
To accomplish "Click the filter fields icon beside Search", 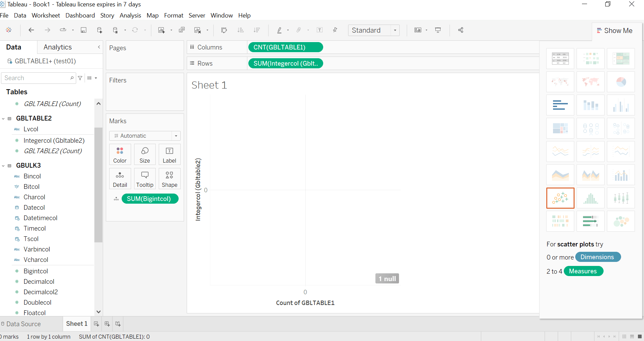I will point(80,78).
